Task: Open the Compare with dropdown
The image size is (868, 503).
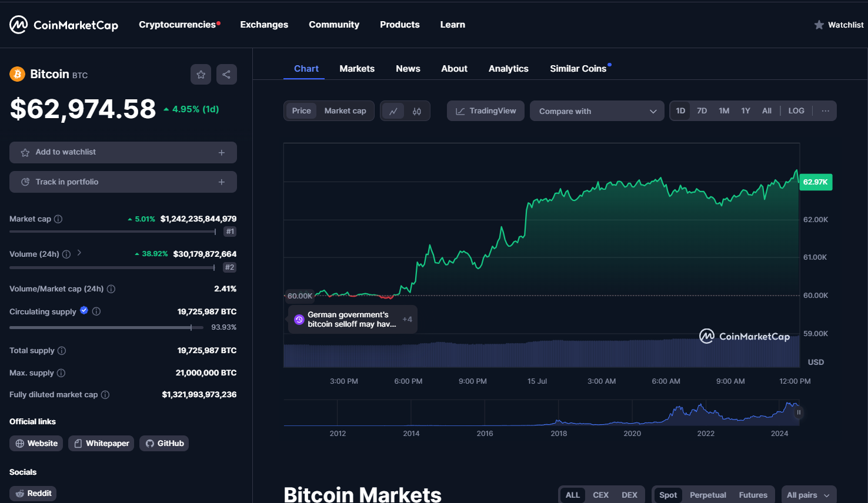Action: [597, 111]
